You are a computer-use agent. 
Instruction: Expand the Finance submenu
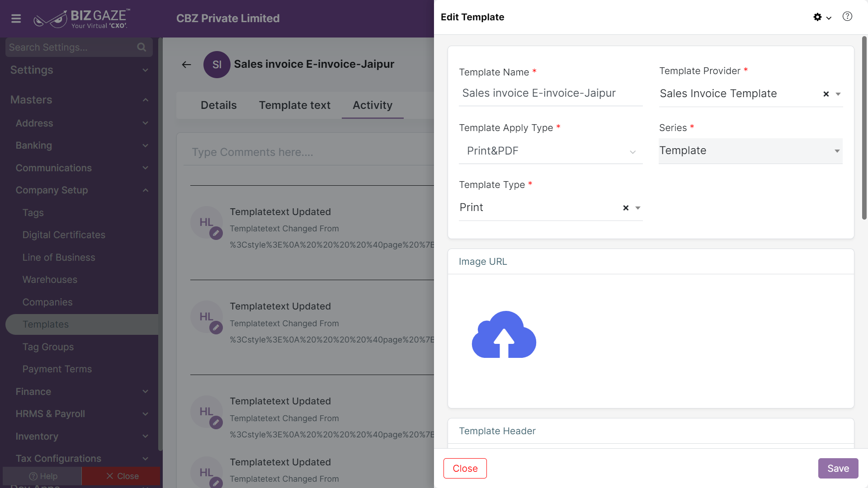145,392
